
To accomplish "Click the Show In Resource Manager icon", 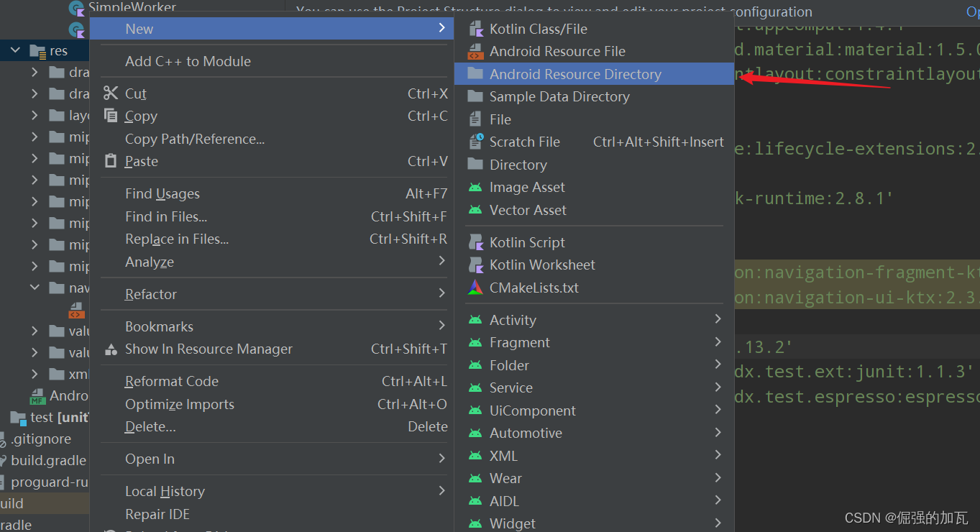I will [111, 349].
